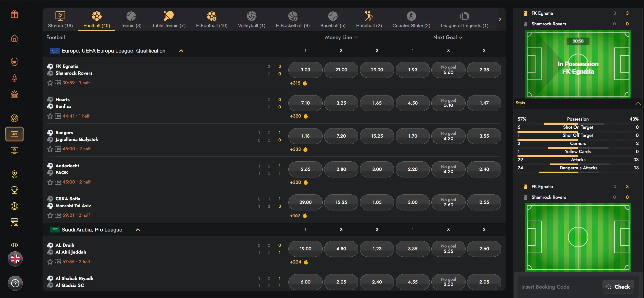
Task: Switch to the Tennis (8) tab
Action: [x=131, y=20]
